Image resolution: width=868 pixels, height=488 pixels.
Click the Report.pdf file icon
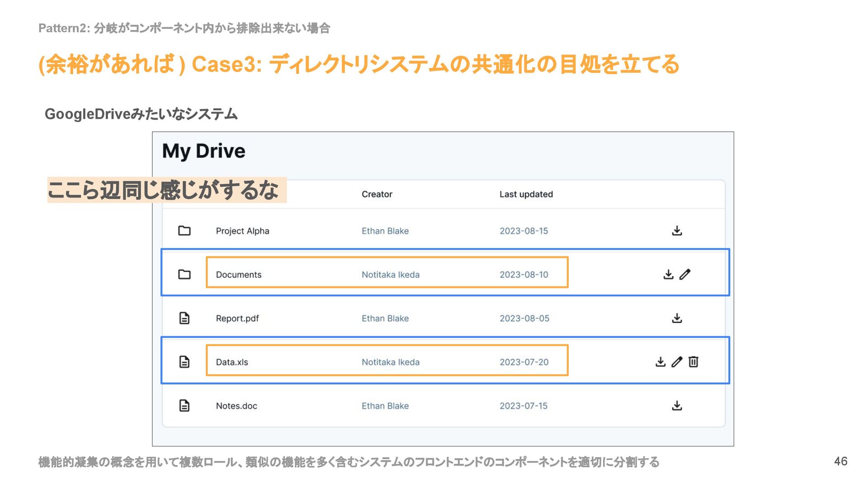click(x=184, y=318)
